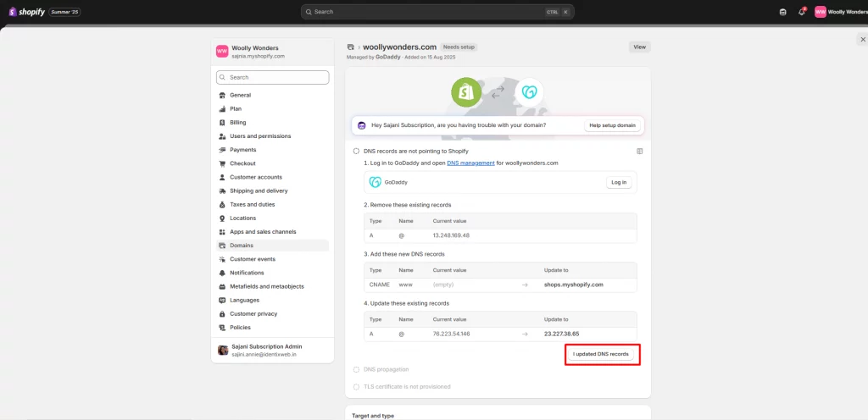Click the Woolly Wonders store avatar in sidebar
This screenshot has height=420, width=868.
[222, 52]
